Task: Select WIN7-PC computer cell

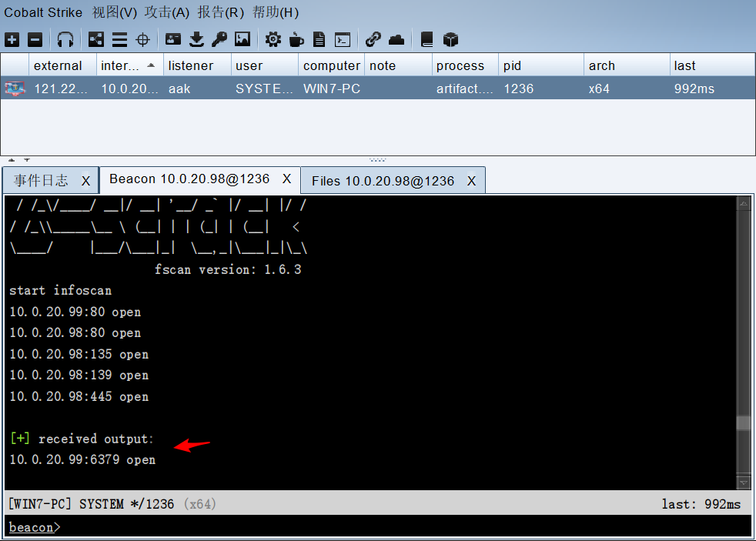Action: click(x=332, y=88)
